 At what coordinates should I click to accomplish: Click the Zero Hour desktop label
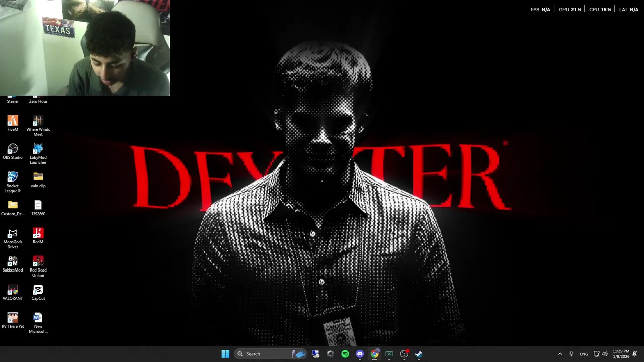38,101
